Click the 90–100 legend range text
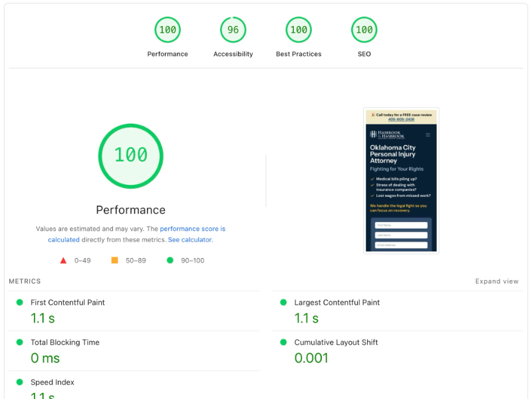Screen dimensions: 532x399 coord(192,261)
